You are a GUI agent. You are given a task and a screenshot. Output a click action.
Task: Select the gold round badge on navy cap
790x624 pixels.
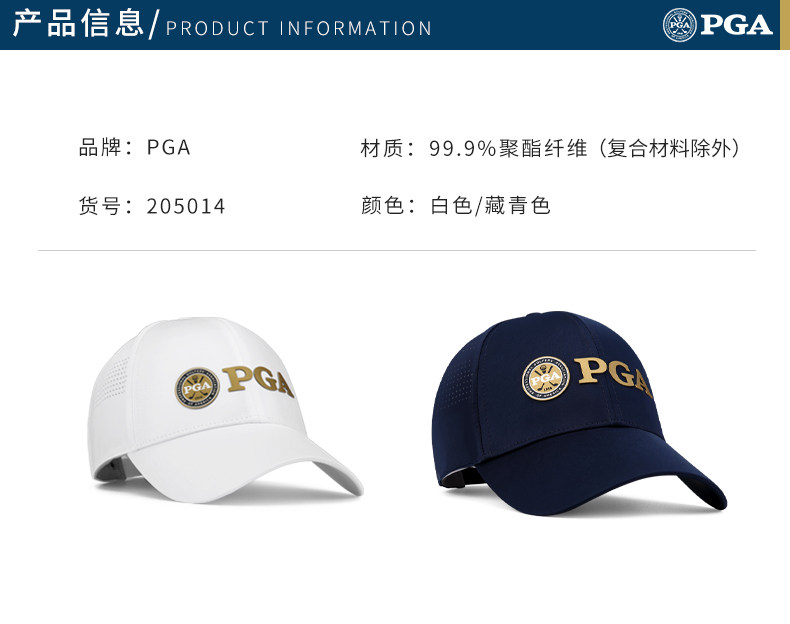(546, 379)
